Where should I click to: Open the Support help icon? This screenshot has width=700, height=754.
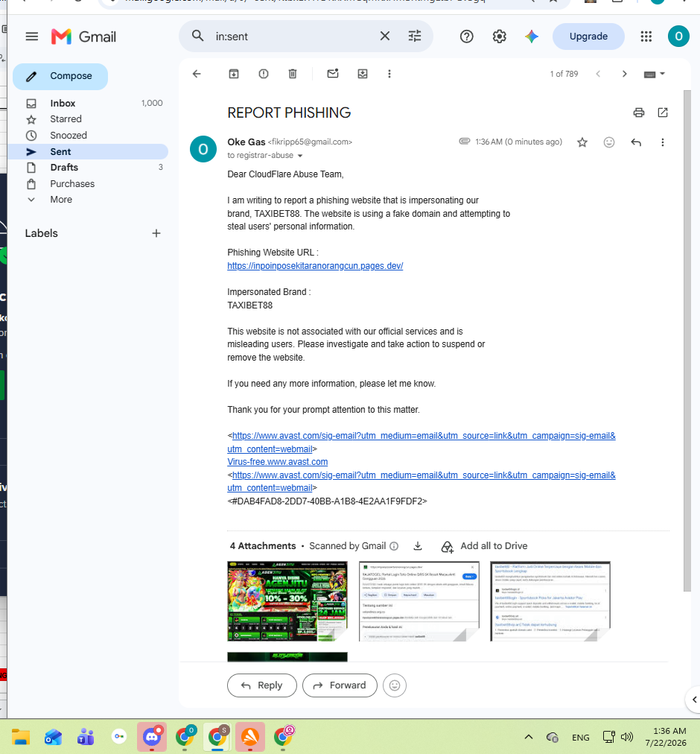(x=466, y=37)
